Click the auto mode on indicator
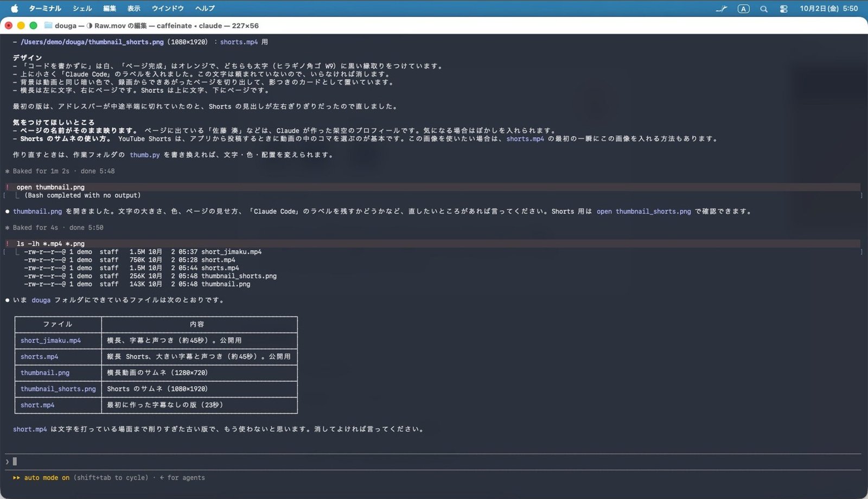Image resolution: width=868 pixels, height=499 pixels. pos(42,478)
